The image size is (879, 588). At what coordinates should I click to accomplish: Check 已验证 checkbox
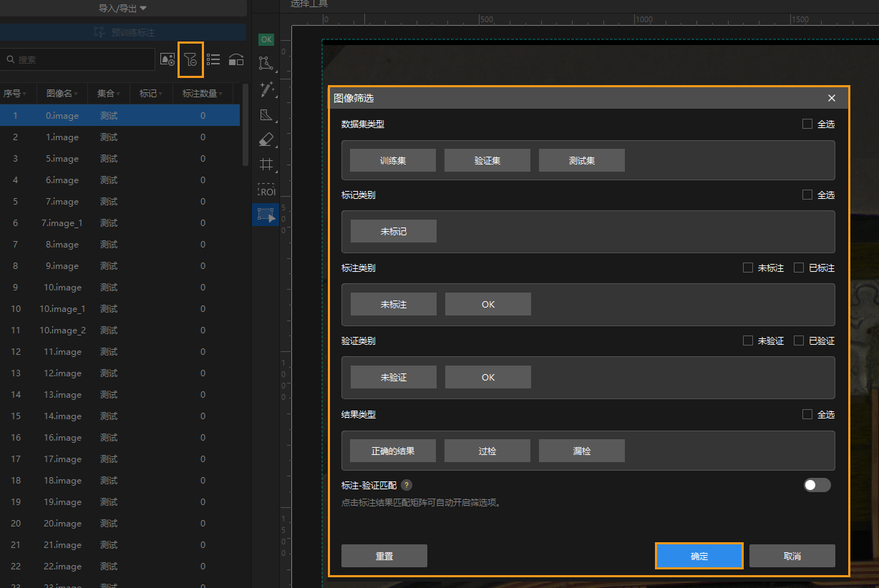click(799, 340)
